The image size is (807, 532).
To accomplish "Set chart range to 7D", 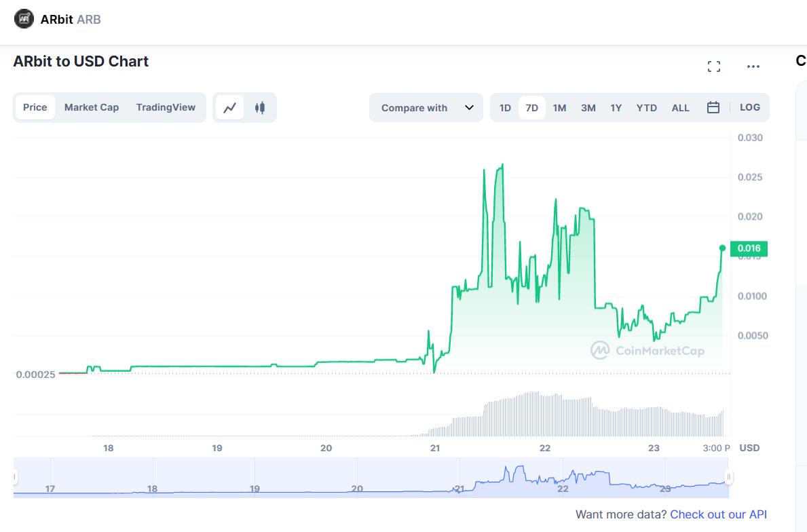I will (x=531, y=108).
